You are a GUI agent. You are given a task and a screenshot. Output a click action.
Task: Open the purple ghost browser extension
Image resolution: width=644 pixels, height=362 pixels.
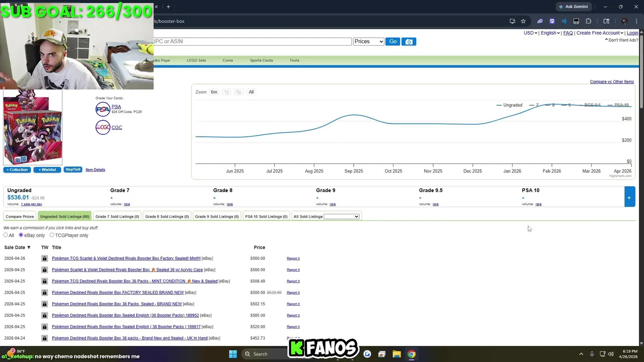point(540,21)
